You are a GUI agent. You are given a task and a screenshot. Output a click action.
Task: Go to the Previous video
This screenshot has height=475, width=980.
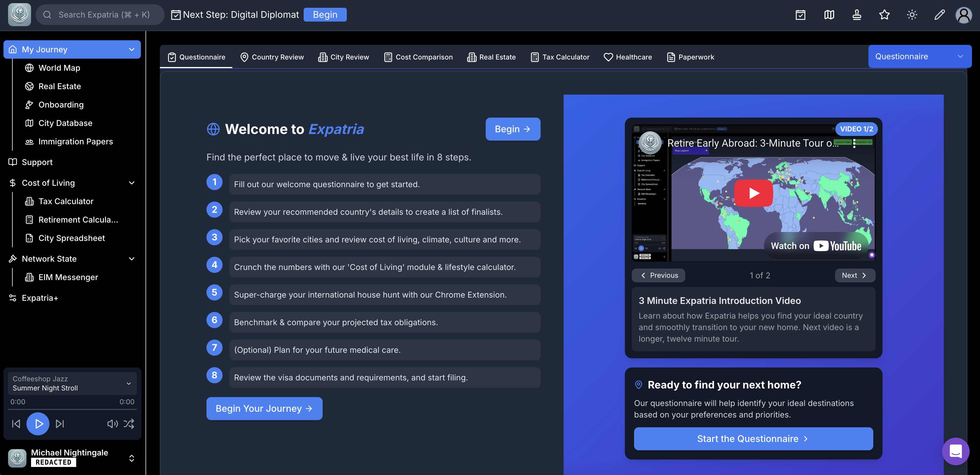point(659,275)
